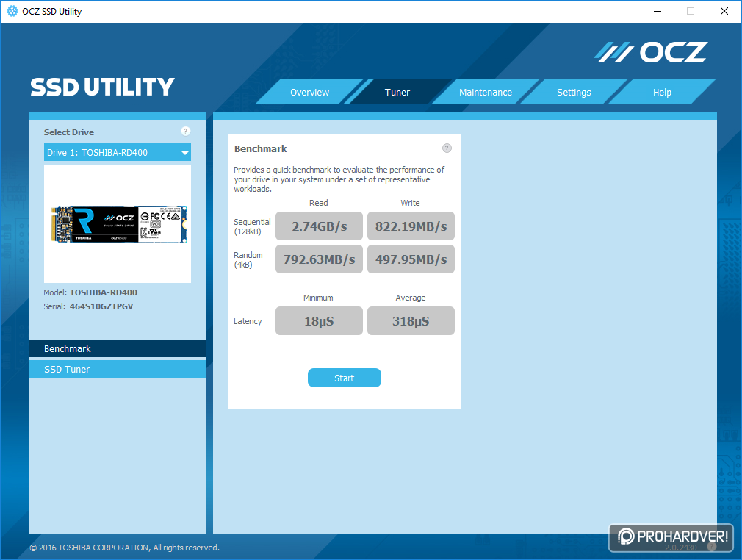This screenshot has width=742, height=560.
Task: Click the OCZ SSD Utility gear icon in title bar
Action: pos(12,11)
